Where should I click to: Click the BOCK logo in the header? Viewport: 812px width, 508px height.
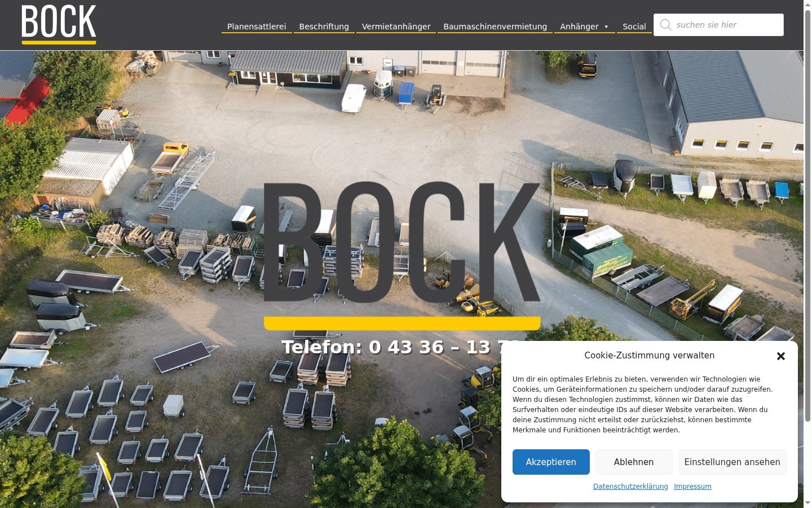point(59,24)
